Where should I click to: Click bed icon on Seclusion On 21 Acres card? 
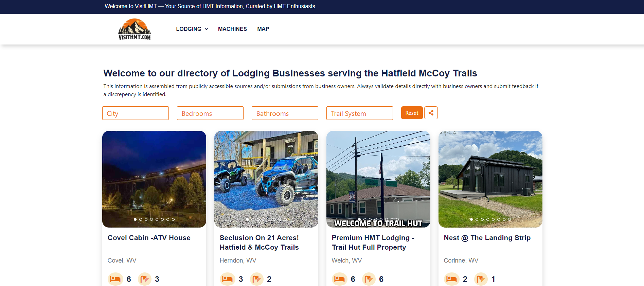[227, 279]
